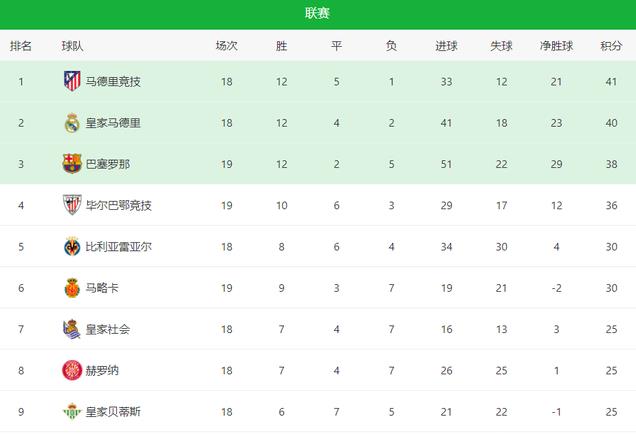The width and height of the screenshot is (636, 440).
Task: Open the 皇家马德里 team name link
Action: (x=113, y=123)
